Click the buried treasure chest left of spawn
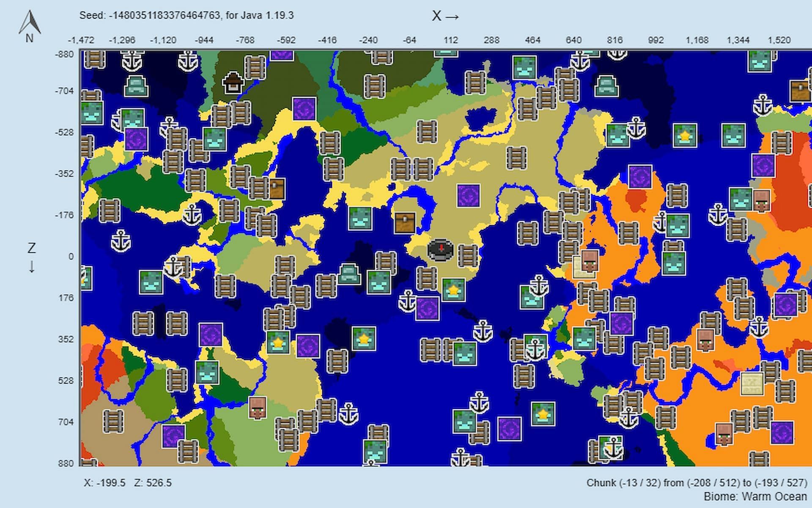This screenshot has width=812, height=508. [x=405, y=223]
